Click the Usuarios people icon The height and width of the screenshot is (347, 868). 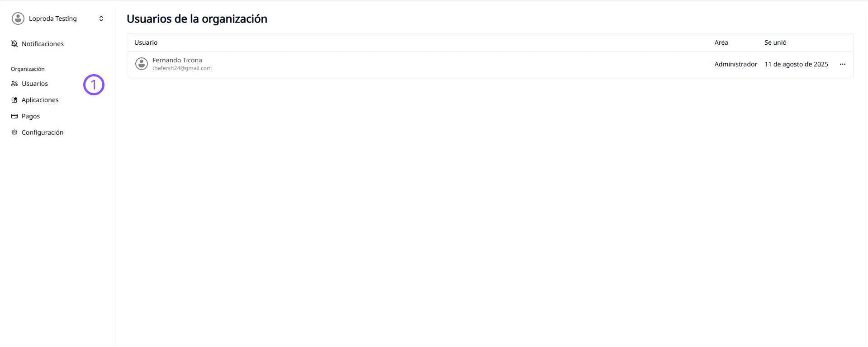click(x=14, y=84)
